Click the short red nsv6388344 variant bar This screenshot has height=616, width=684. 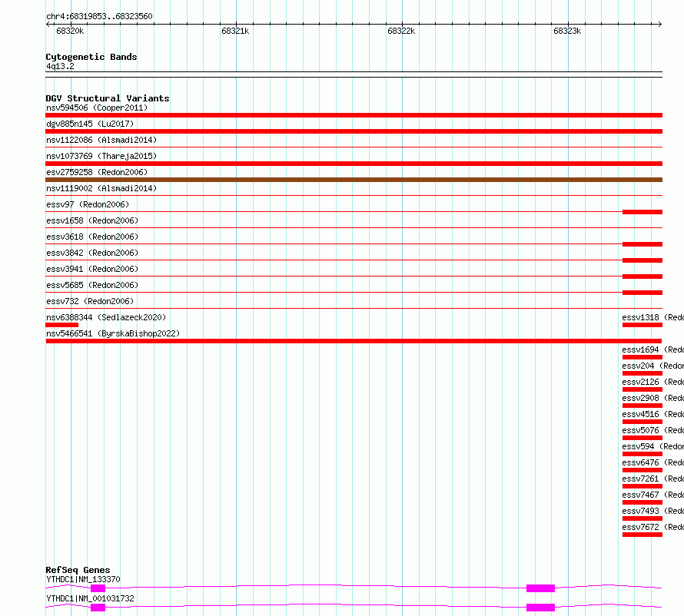(62, 325)
